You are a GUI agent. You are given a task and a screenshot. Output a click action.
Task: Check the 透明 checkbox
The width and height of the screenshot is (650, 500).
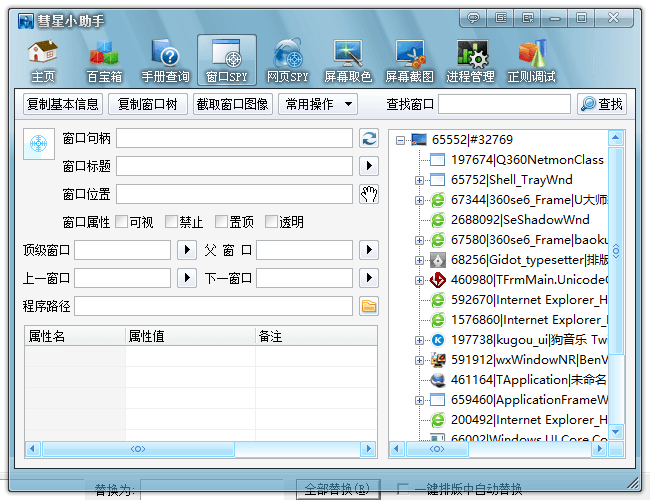[271, 222]
